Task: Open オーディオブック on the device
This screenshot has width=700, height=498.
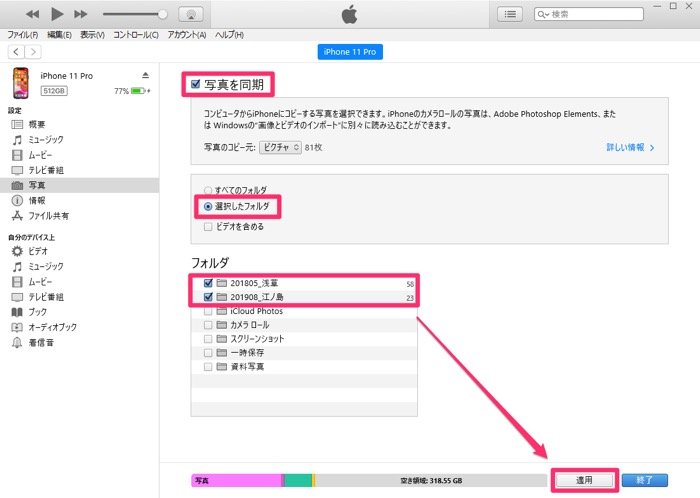Action: coord(52,327)
